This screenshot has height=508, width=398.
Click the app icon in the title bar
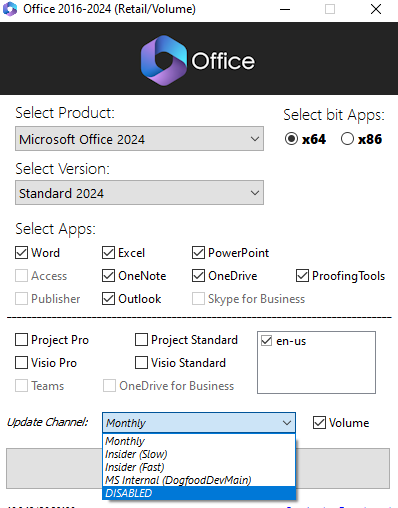click(x=10, y=9)
